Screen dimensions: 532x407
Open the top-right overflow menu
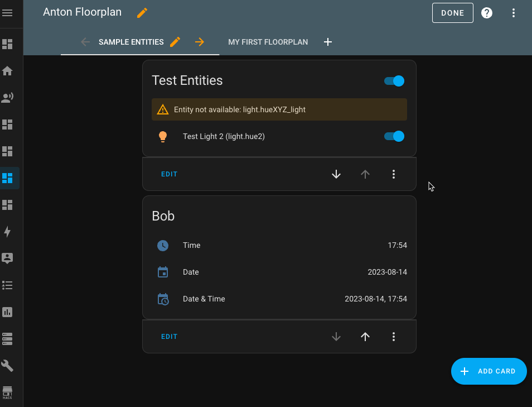click(x=514, y=12)
